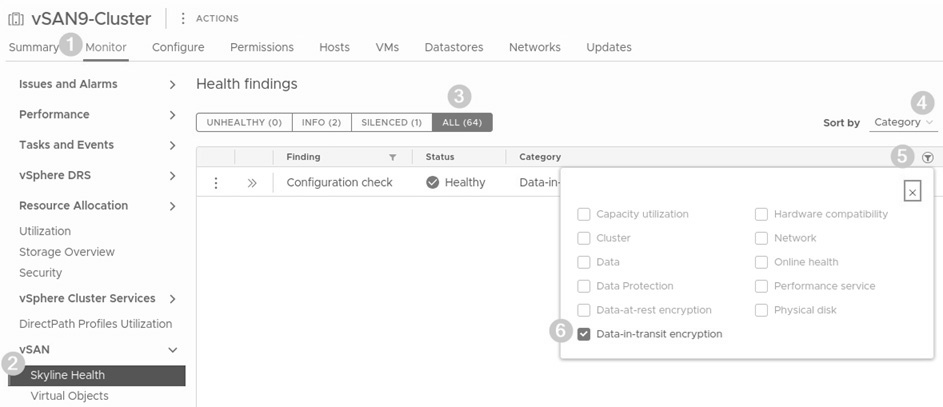Show UNHEALTHY (0) findings
This screenshot has width=943, height=407.
(x=244, y=123)
